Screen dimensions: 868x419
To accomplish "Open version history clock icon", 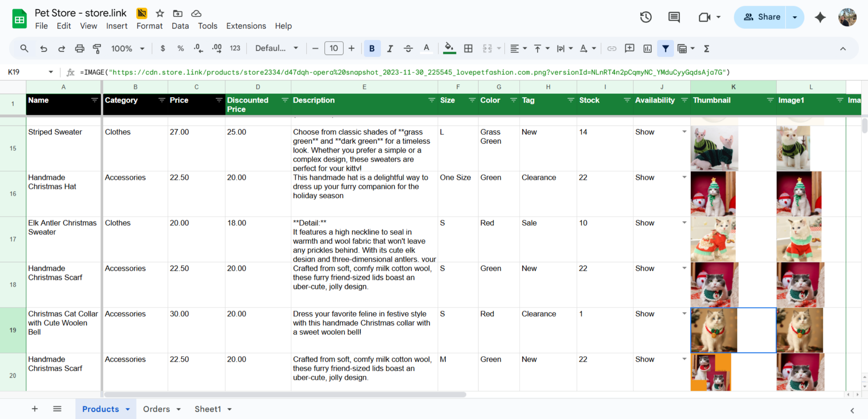I will pyautogui.click(x=646, y=17).
